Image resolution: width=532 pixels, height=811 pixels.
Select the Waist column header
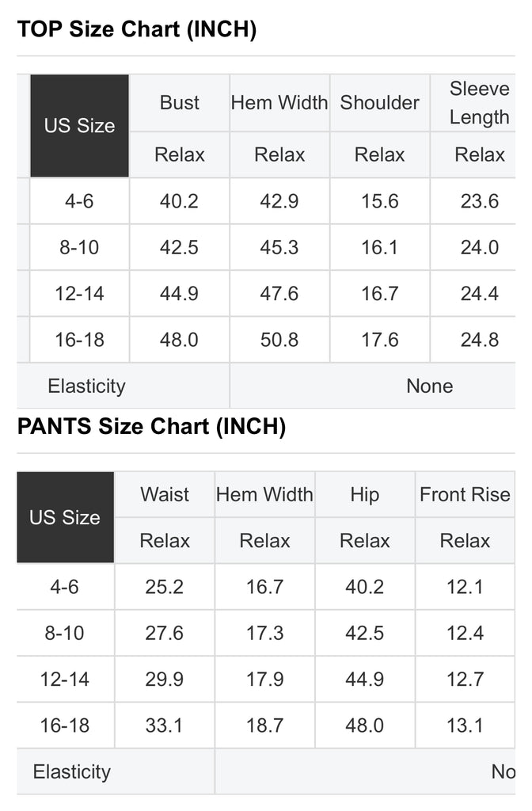click(x=165, y=495)
